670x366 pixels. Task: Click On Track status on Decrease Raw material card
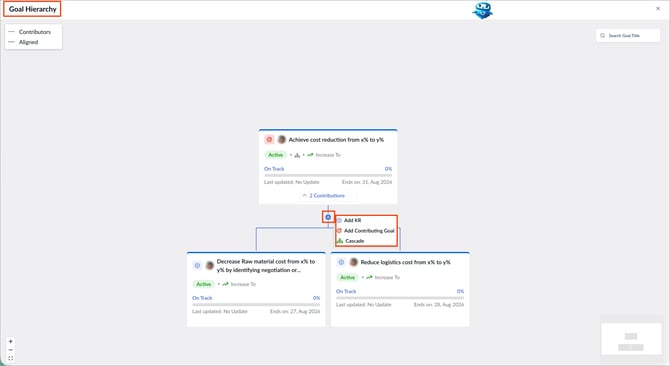(x=202, y=298)
